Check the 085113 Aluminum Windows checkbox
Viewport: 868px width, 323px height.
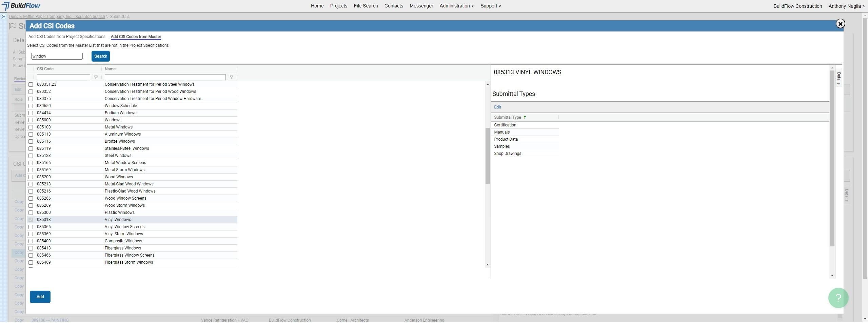tap(31, 134)
